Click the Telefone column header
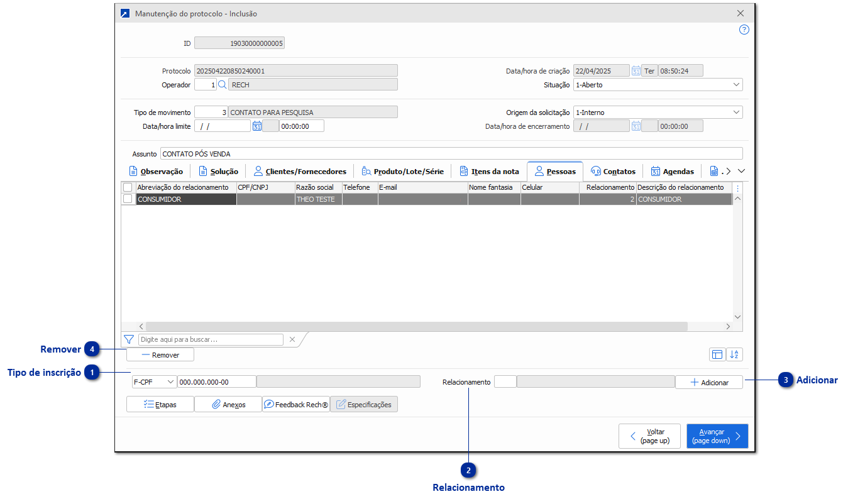 [x=360, y=187]
